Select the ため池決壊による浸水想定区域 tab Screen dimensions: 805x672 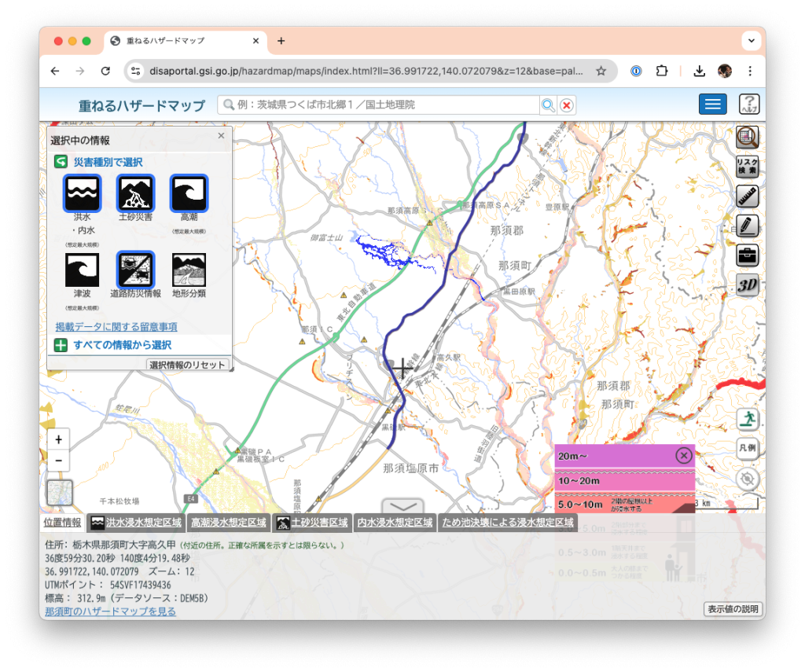pos(508,523)
